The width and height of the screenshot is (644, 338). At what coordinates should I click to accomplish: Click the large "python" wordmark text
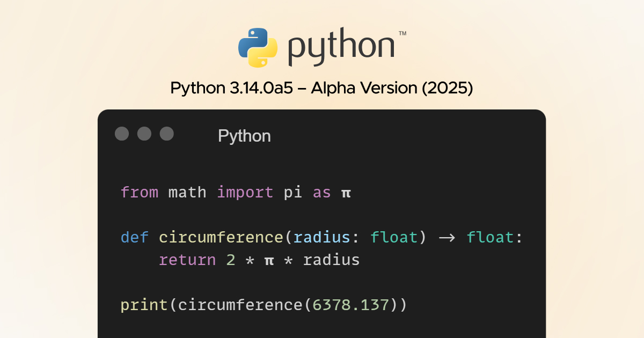click(x=341, y=48)
